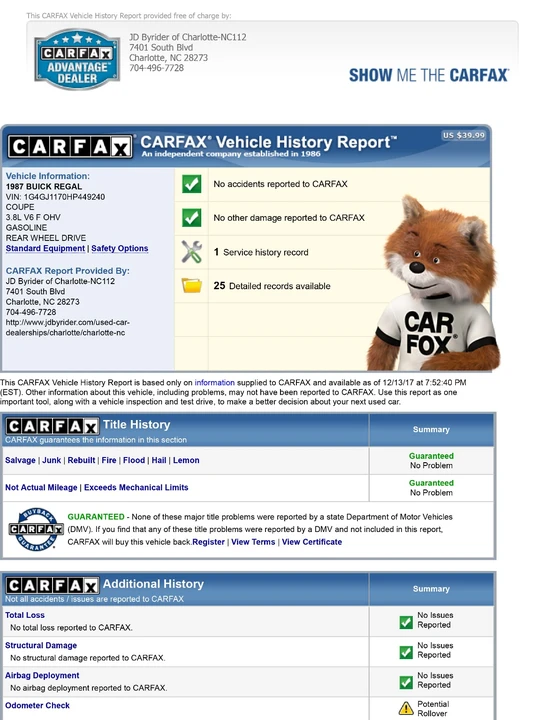Open the Safety Options link
The width and height of the screenshot is (545, 720).
click(x=119, y=248)
